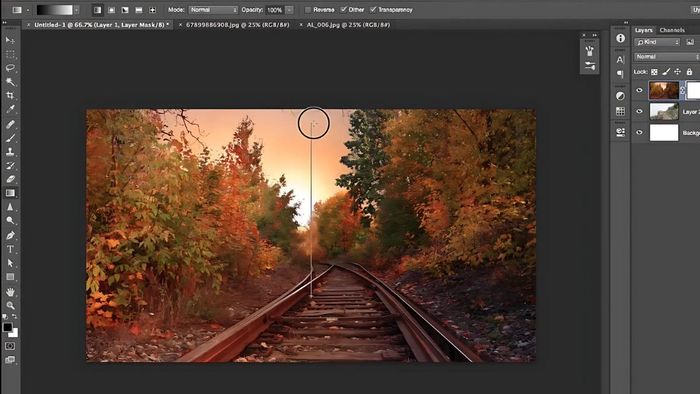
Task: Select the Move tool
Action: (x=10, y=40)
